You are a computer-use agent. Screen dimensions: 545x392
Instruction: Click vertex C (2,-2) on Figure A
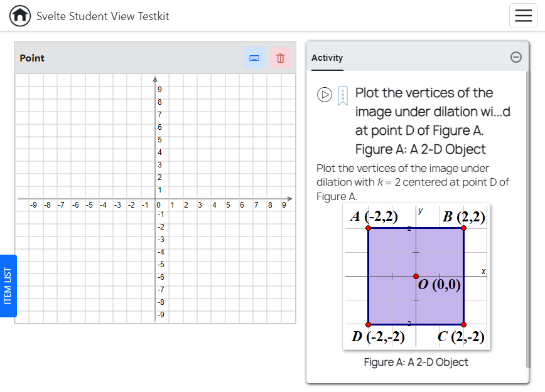tap(463, 324)
